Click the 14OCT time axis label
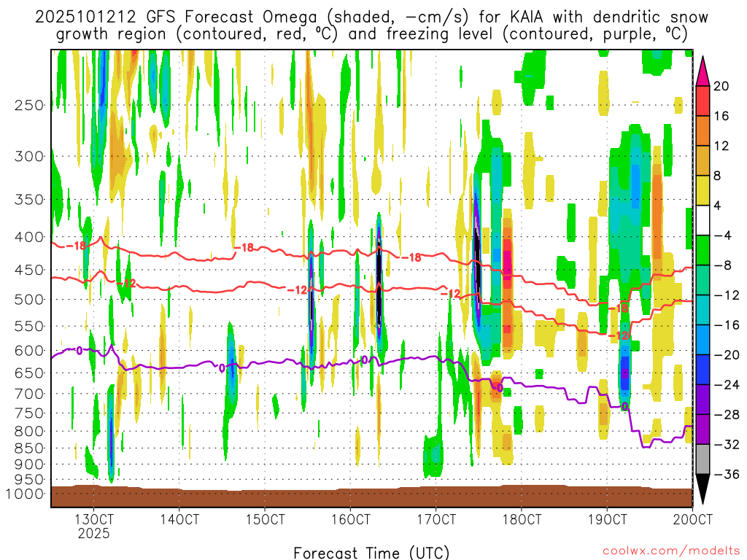 click(x=179, y=519)
